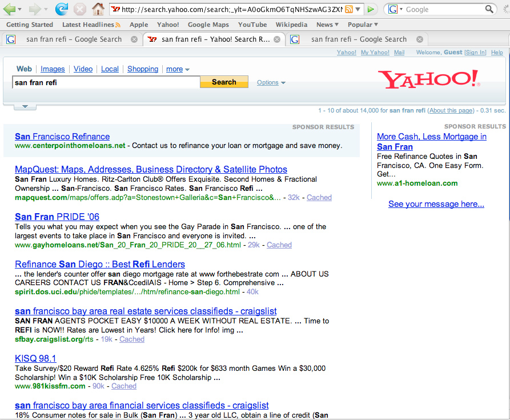
Task: Open the My Yahoo! link
Action: click(375, 53)
